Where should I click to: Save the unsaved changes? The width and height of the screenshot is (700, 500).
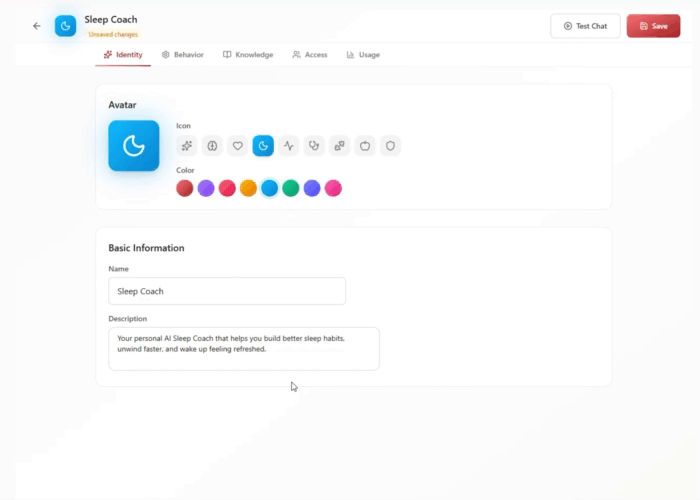653,26
